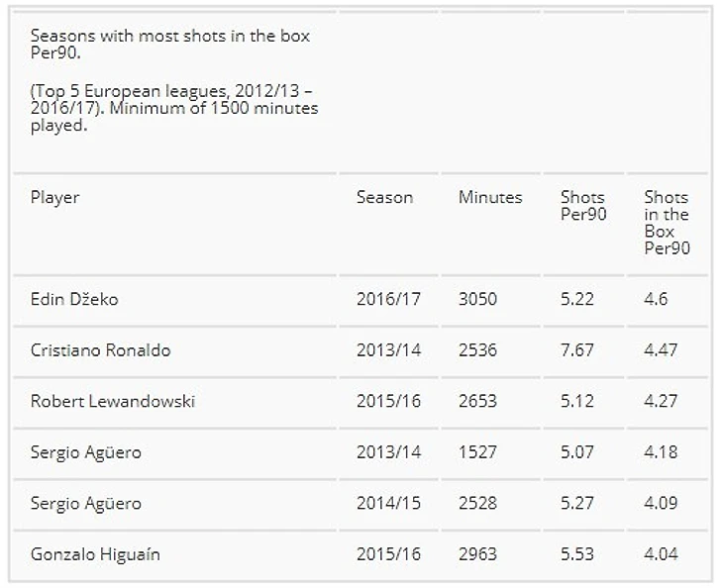Image resolution: width=723 pixels, height=588 pixels.
Task: Click the 4.6 shots in box value
Action: tap(656, 299)
